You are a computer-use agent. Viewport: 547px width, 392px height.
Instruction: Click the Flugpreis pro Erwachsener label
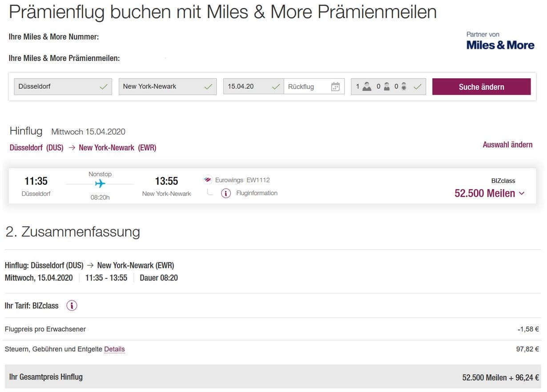(x=45, y=329)
